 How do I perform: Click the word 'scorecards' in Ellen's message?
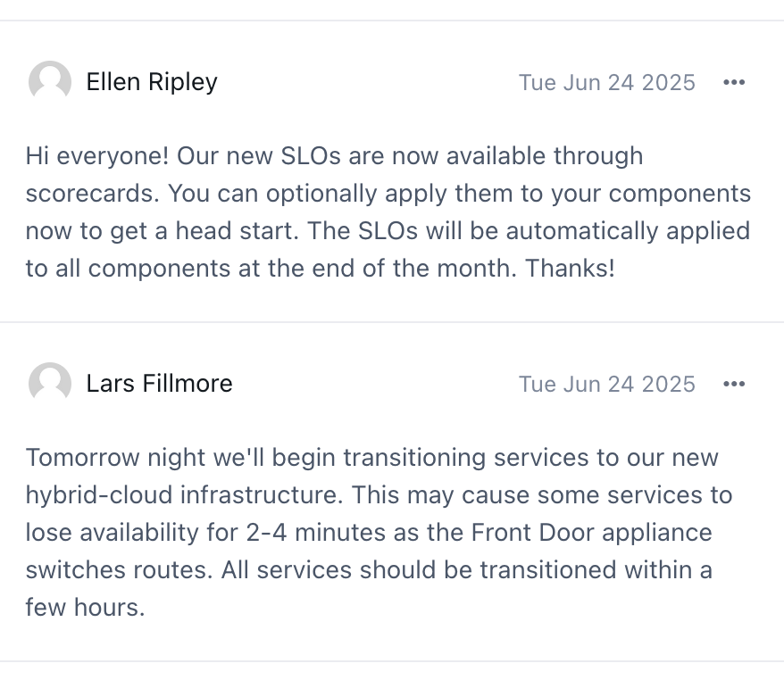pos(93,194)
